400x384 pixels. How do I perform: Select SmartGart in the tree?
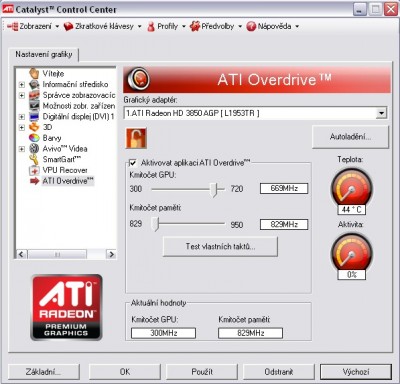(62, 159)
